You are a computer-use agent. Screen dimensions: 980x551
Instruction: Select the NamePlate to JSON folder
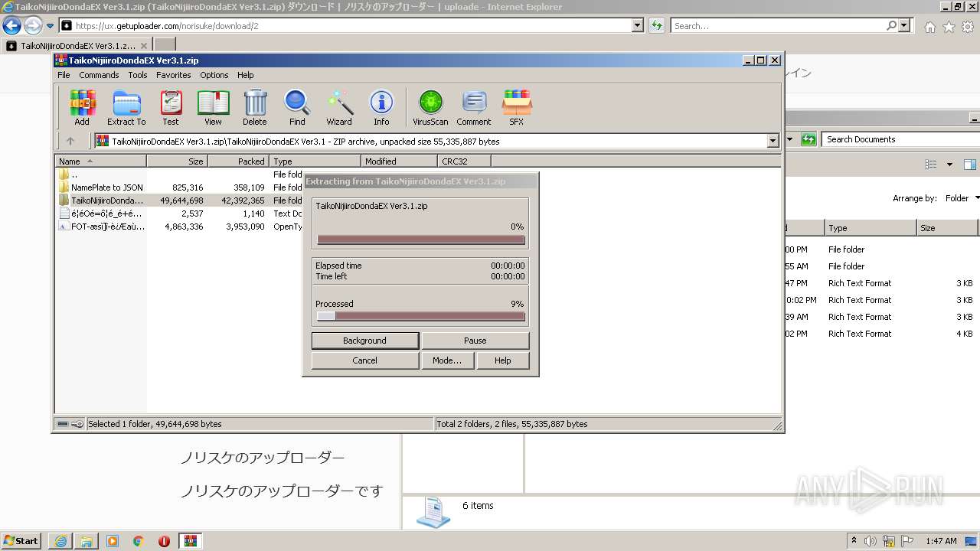click(x=107, y=187)
